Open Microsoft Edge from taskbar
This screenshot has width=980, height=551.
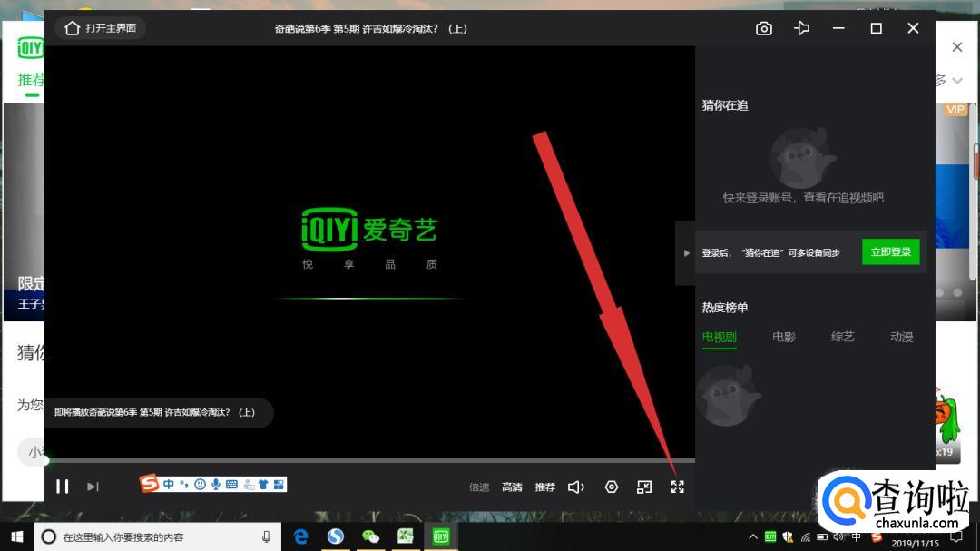[x=300, y=536]
